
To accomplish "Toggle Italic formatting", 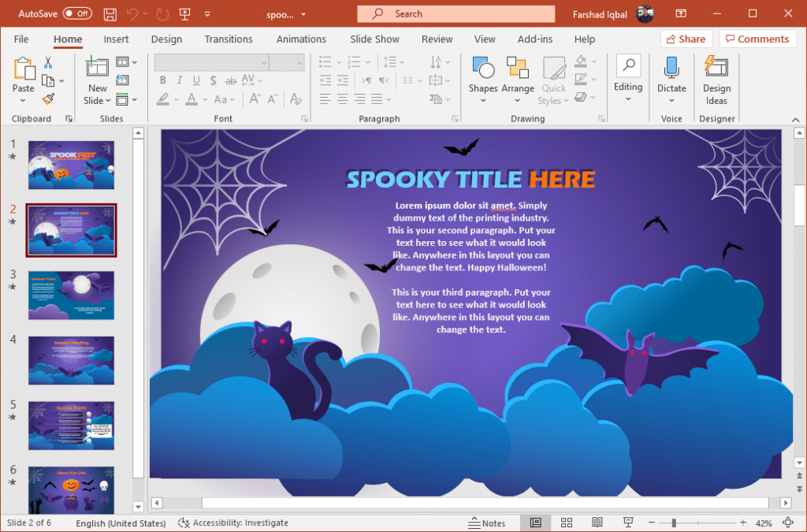I will point(178,80).
